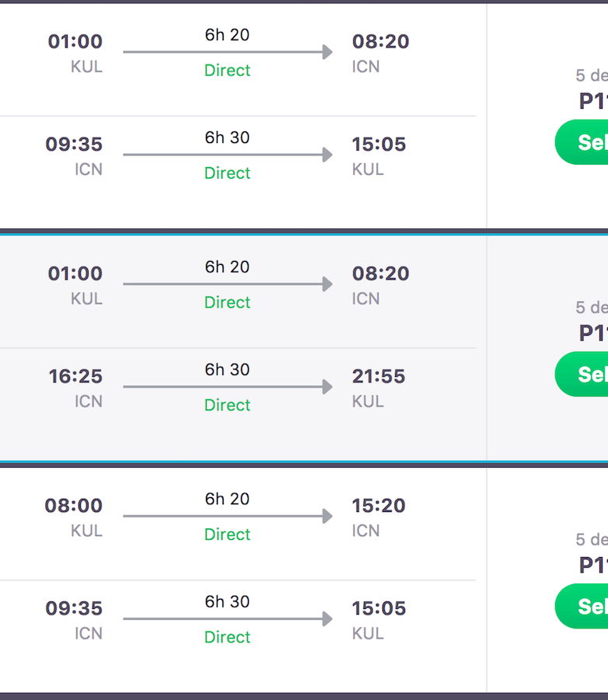Click the price on the highlighted 16:25 return card
Viewport: 608px width, 700px height.
593,333
